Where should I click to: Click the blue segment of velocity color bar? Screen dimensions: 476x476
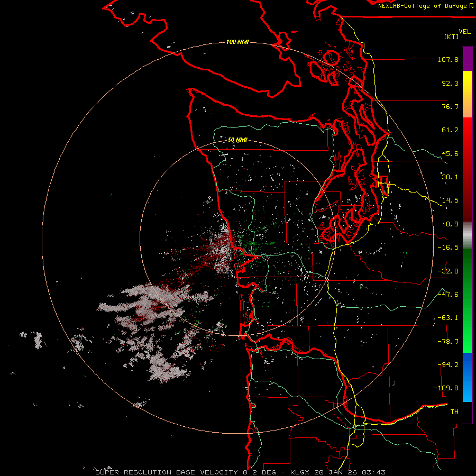(x=467, y=377)
